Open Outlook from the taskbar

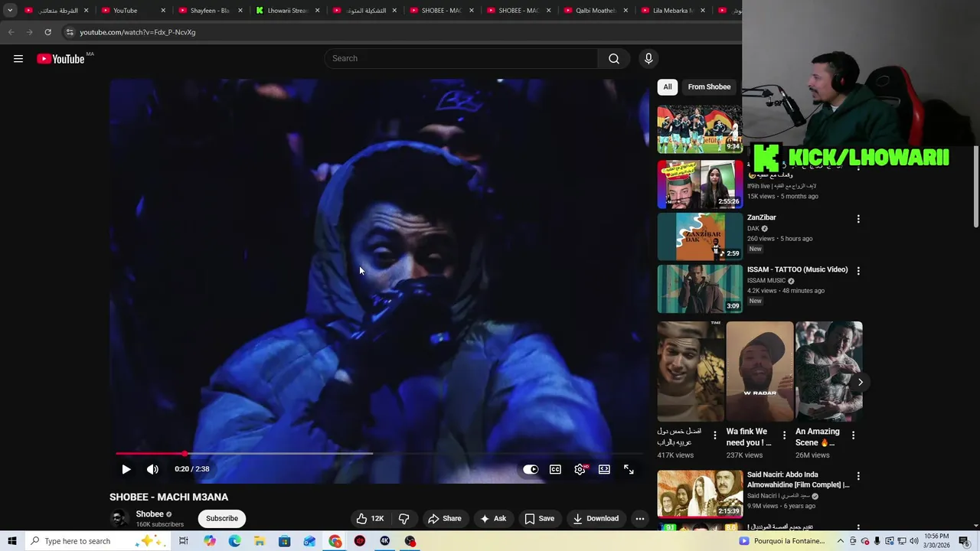tap(309, 541)
